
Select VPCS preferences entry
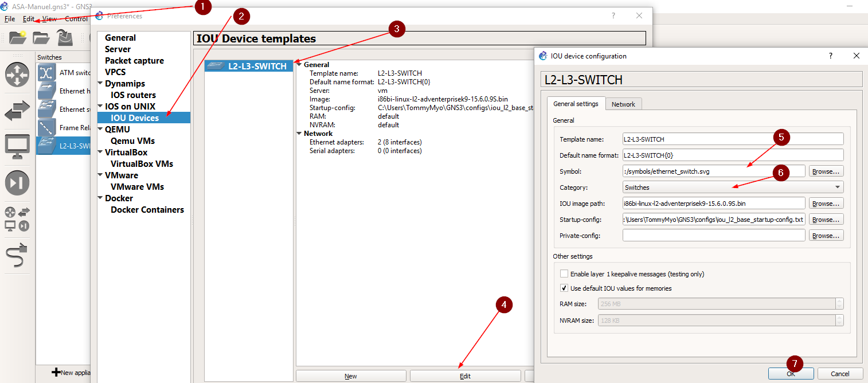115,72
